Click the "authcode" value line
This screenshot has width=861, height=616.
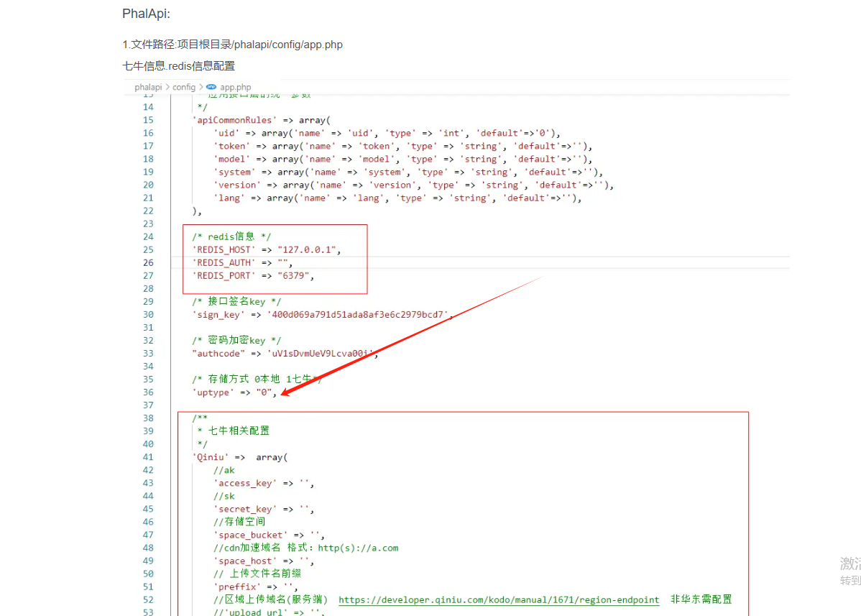(x=285, y=354)
